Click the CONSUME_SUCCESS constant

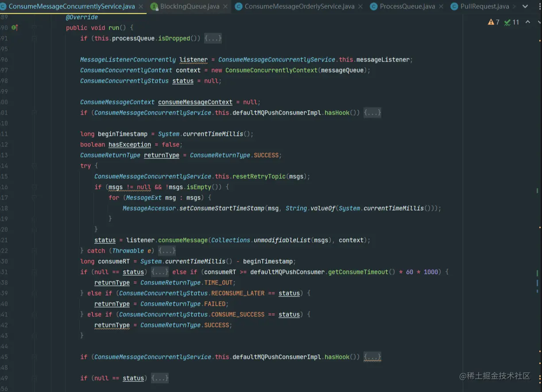238,315
